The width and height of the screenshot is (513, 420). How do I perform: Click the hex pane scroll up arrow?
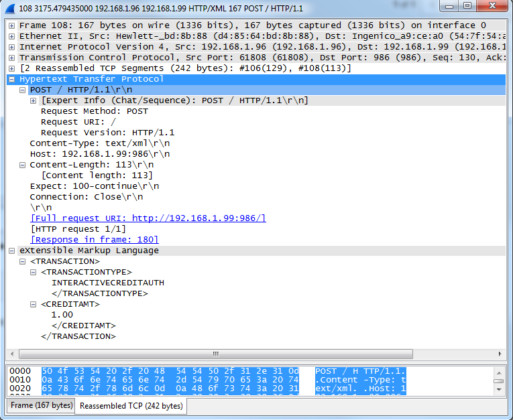point(499,373)
